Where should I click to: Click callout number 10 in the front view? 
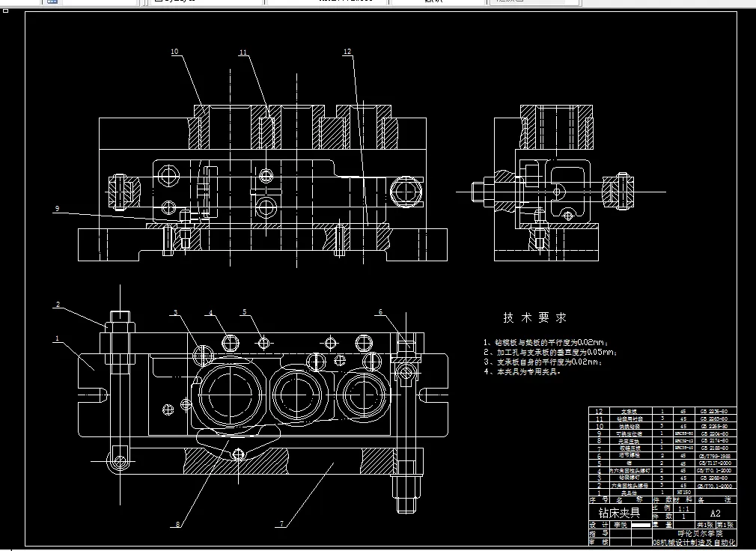pos(174,52)
